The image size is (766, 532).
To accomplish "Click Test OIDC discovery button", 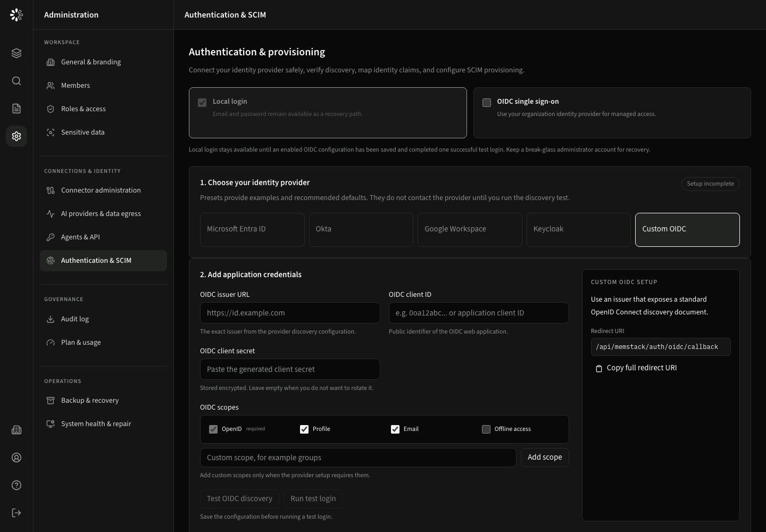I will pyautogui.click(x=239, y=499).
